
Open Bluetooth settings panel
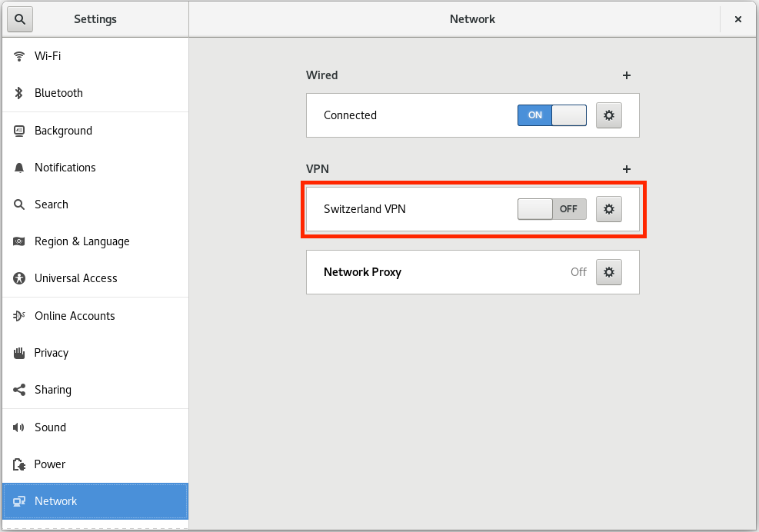point(95,93)
